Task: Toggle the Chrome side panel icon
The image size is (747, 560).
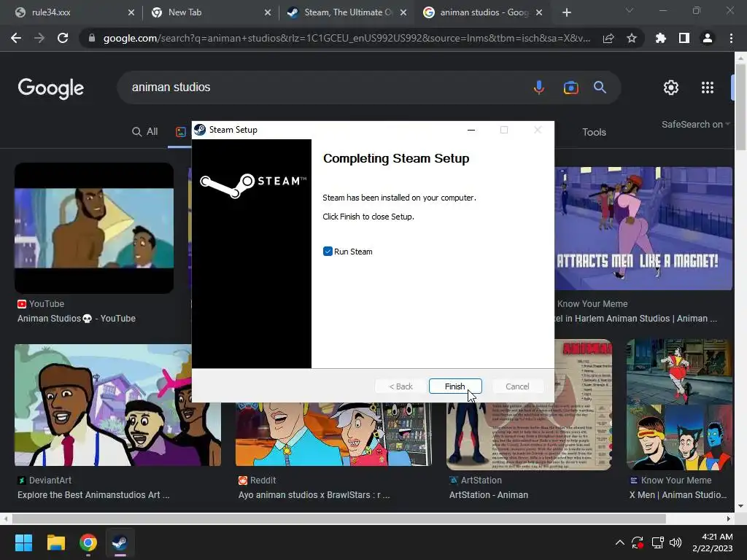Action: [684, 38]
